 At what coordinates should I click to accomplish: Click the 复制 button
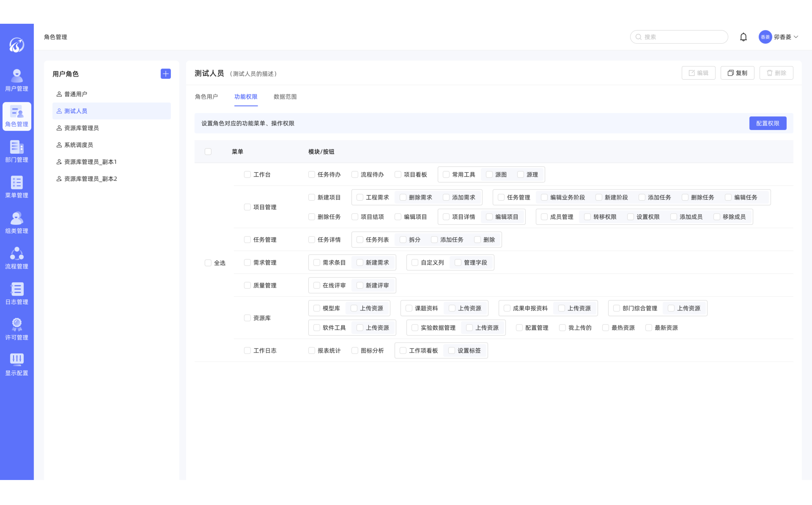coord(737,73)
